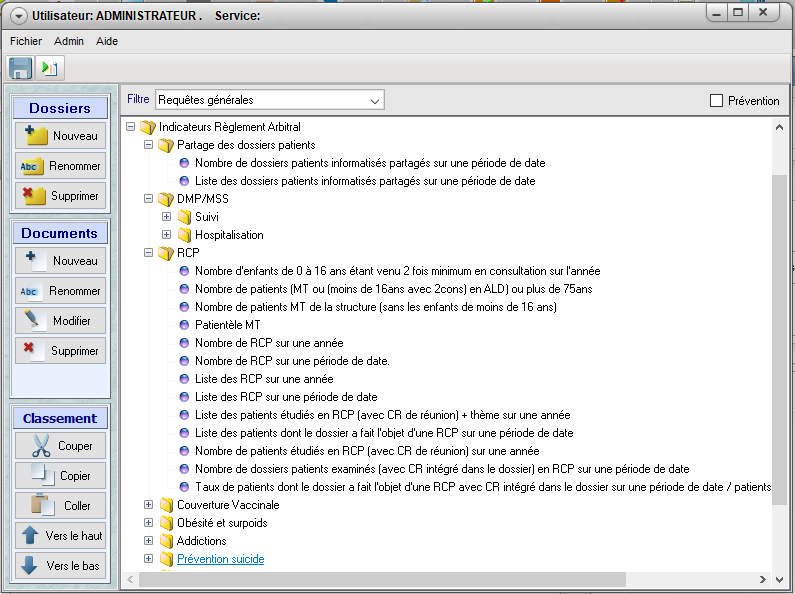Click the save floppy disk toolbar icon

coord(21,68)
